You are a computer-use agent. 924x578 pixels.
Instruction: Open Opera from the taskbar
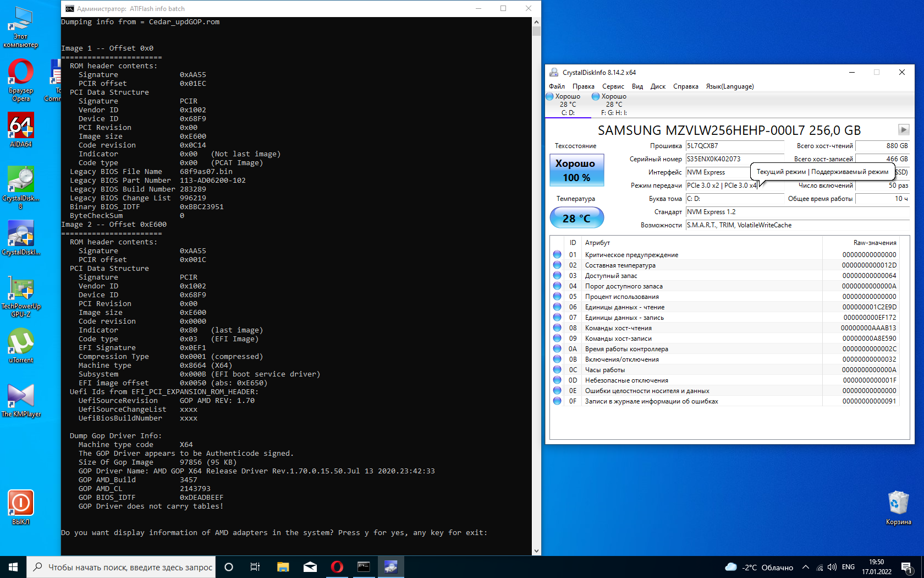point(337,567)
